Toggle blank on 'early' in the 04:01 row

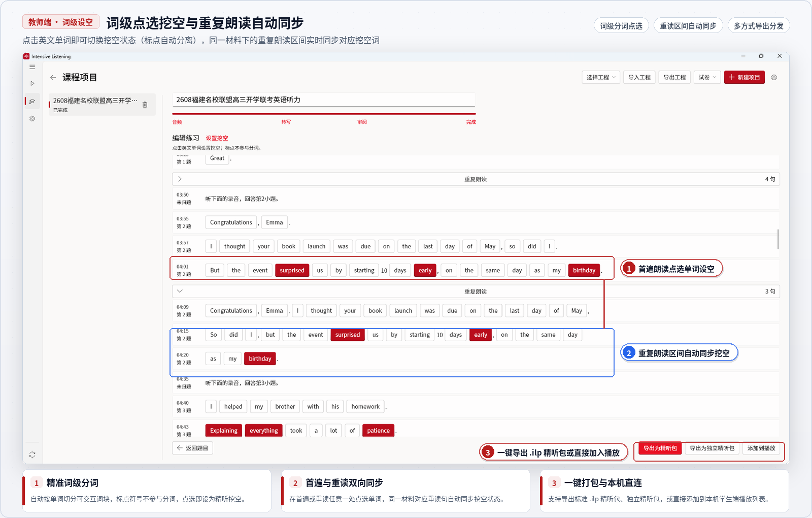[x=425, y=270]
